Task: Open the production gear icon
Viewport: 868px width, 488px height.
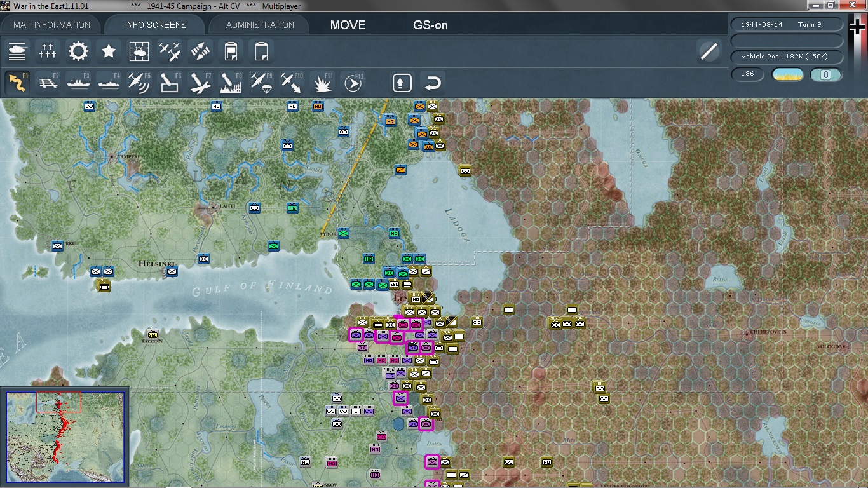Action: (78, 51)
